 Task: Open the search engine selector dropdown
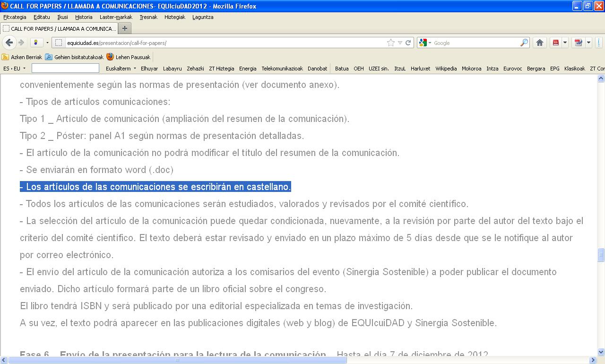pos(425,43)
